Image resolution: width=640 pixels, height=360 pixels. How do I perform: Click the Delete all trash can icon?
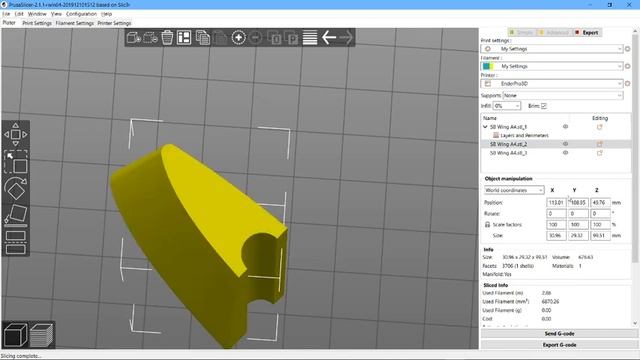click(167, 38)
